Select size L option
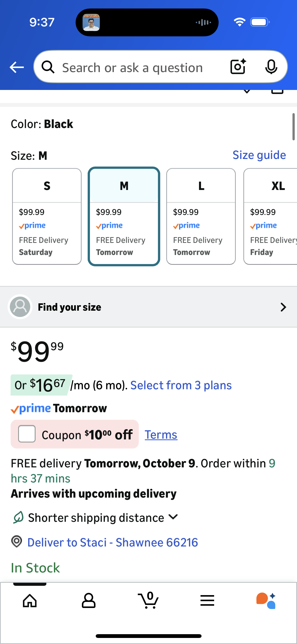This screenshot has height=644, width=297. pyautogui.click(x=201, y=216)
